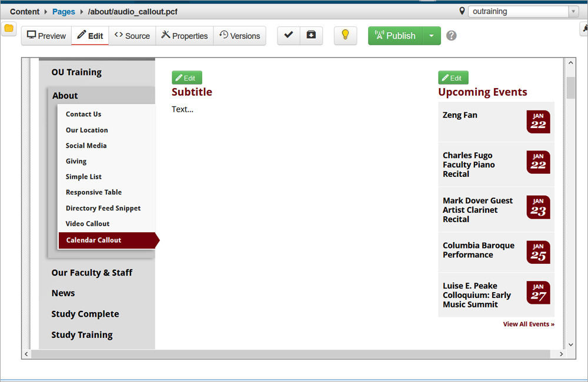Expand the Publish dropdown arrow
Screen dimensions: 588x382
[432, 36]
